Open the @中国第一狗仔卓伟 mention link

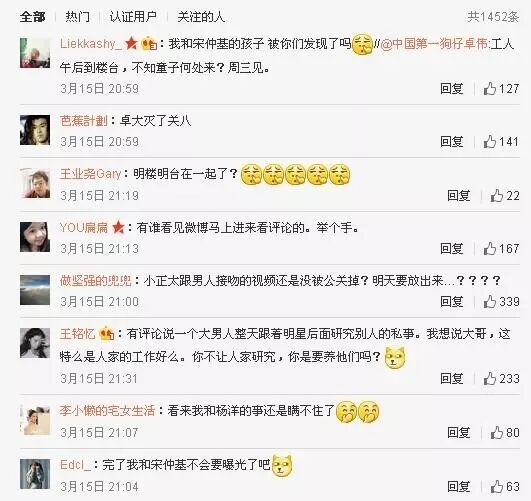coord(434,44)
